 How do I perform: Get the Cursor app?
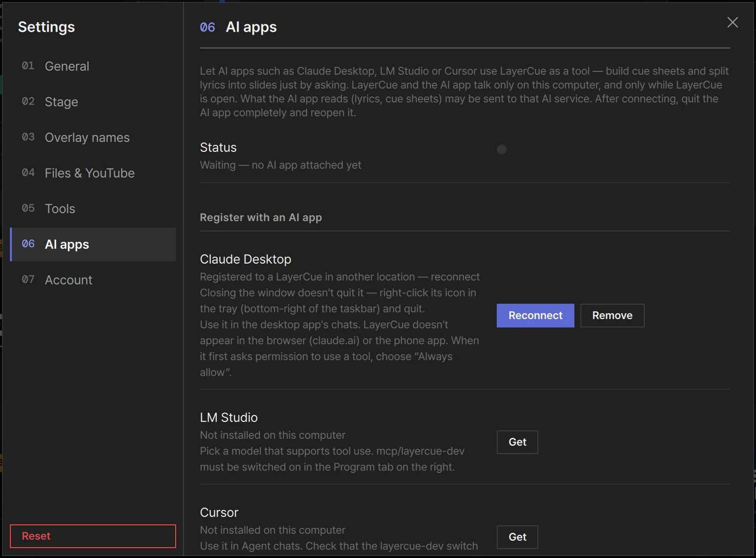(518, 537)
